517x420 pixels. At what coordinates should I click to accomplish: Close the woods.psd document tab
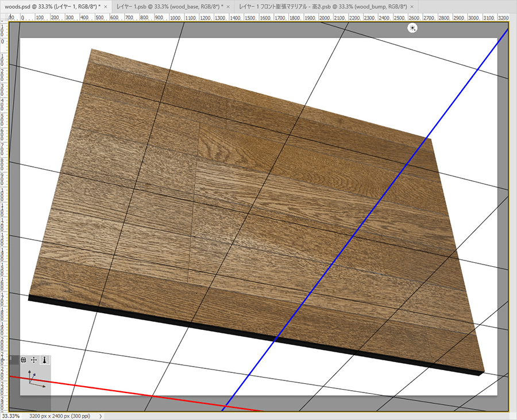(x=106, y=6)
